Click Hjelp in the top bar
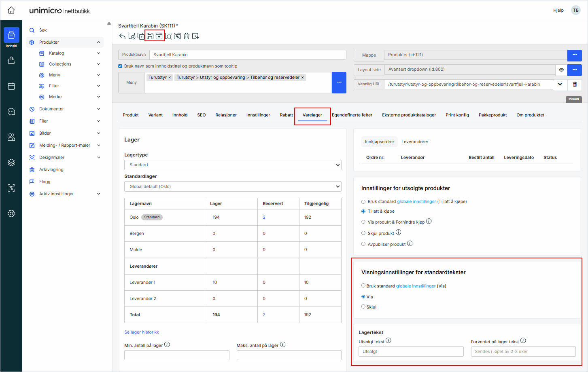 [x=558, y=11]
